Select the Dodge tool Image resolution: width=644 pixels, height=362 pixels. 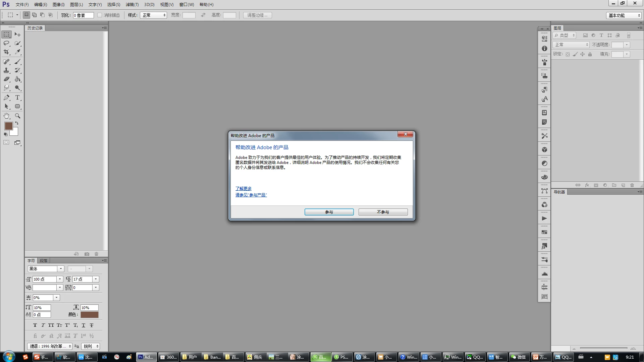pos(17,88)
